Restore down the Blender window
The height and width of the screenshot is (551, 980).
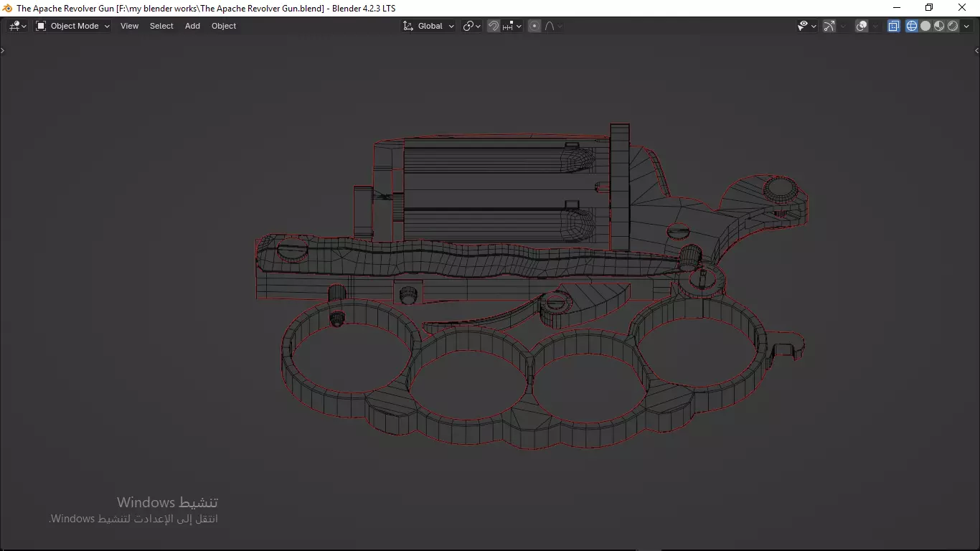(x=929, y=8)
